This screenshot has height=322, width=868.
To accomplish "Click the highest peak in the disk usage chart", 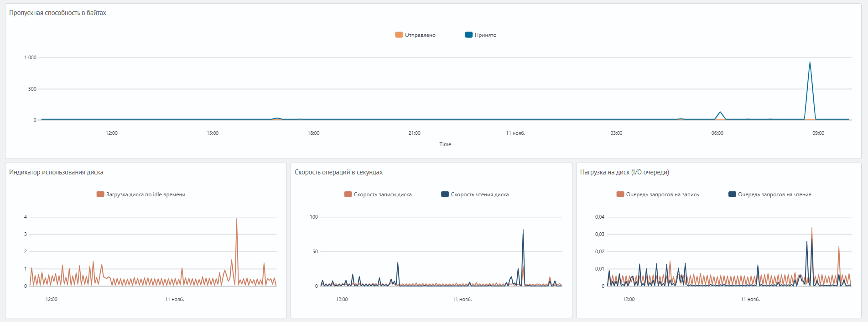I will [x=237, y=219].
